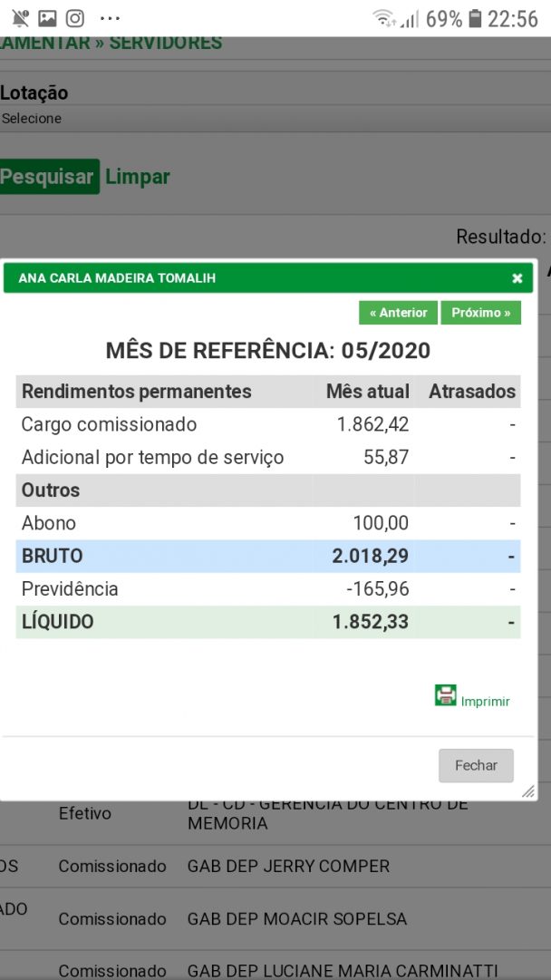The height and width of the screenshot is (980, 551).
Task: Tap the Instagram notification icon
Action: pyautogui.click(x=75, y=18)
